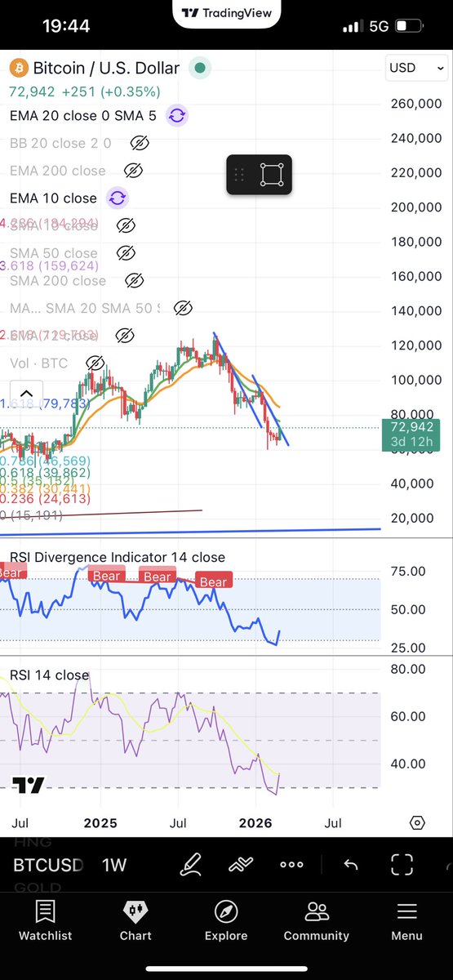
Task: Tap the EMA 20 close 0 SMA 5 label
Action: [83, 116]
